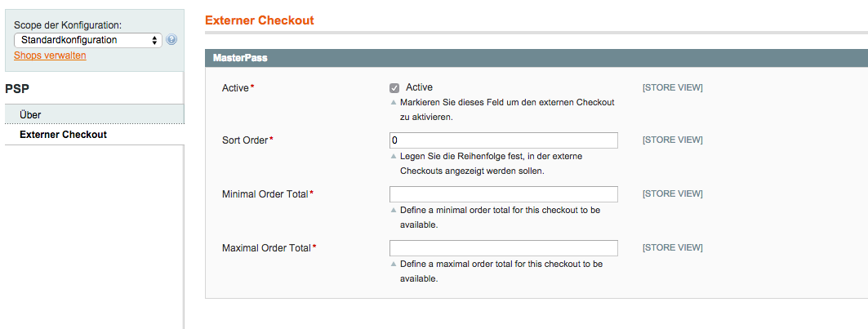Click the STORE VIEW label in the Sort Order row

[672, 140]
